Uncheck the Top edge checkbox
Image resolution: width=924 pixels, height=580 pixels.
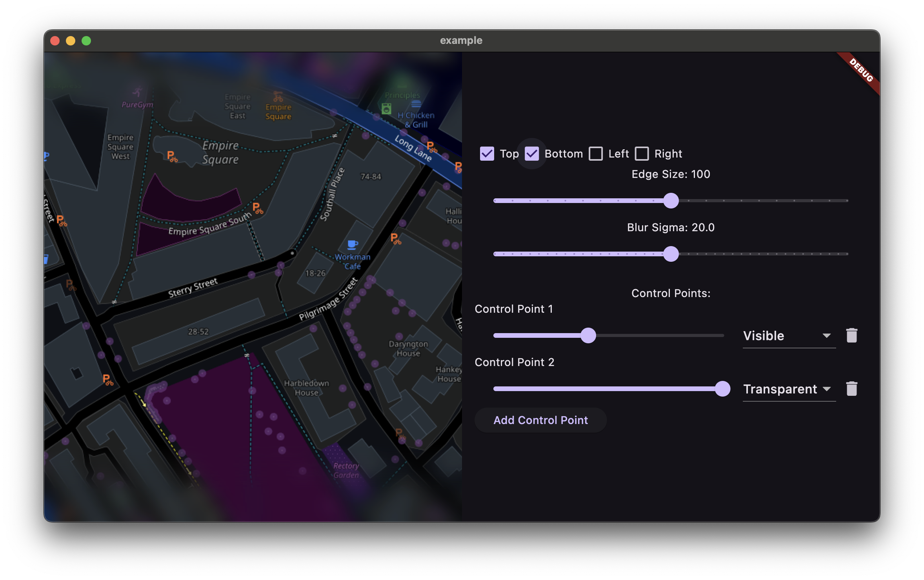pyautogui.click(x=487, y=154)
